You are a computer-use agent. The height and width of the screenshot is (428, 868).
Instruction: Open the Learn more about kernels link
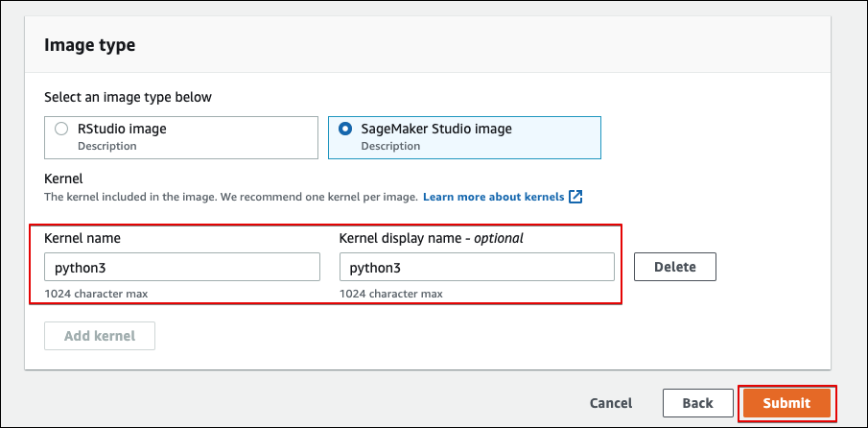(x=493, y=197)
